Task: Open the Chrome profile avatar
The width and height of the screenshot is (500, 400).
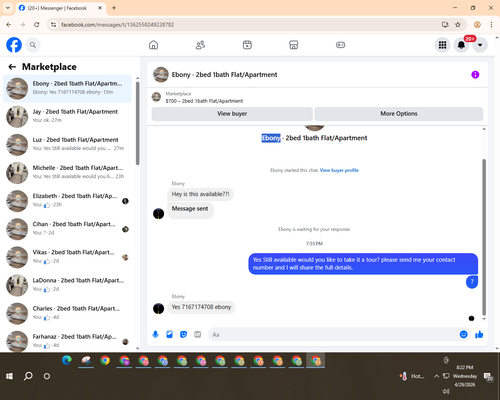Action: (477, 25)
